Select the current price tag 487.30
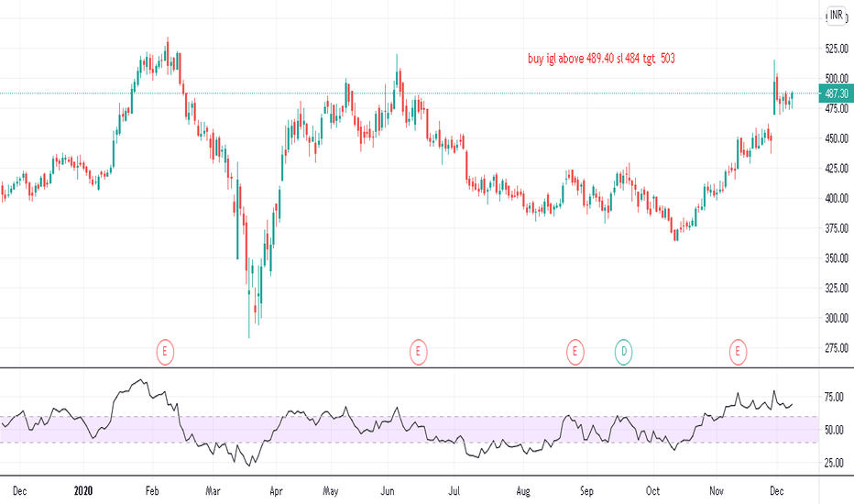Viewport: 854px width, 504px height. [836, 93]
